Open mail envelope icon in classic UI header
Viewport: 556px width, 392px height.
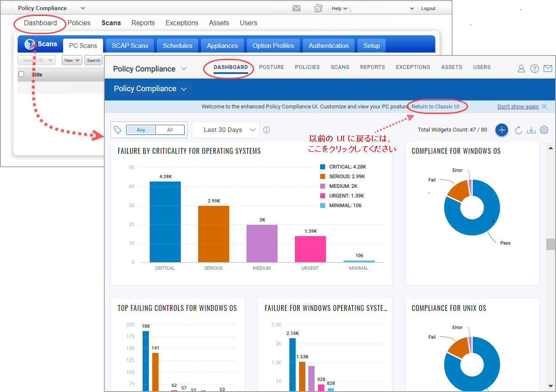[x=297, y=8]
